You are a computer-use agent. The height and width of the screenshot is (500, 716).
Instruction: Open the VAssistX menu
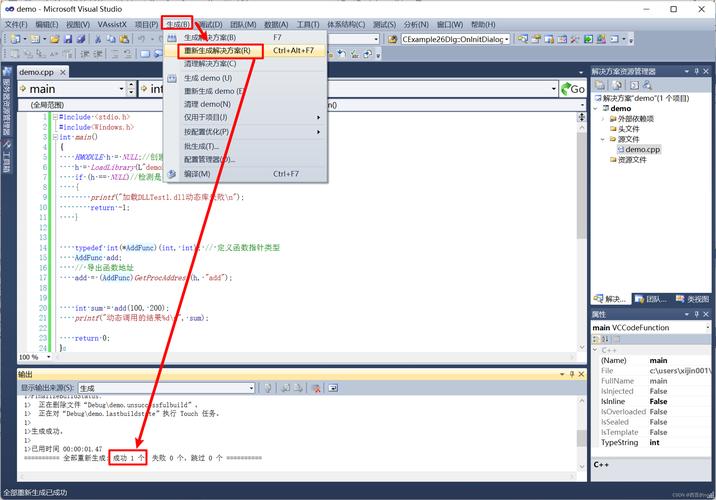(x=112, y=24)
